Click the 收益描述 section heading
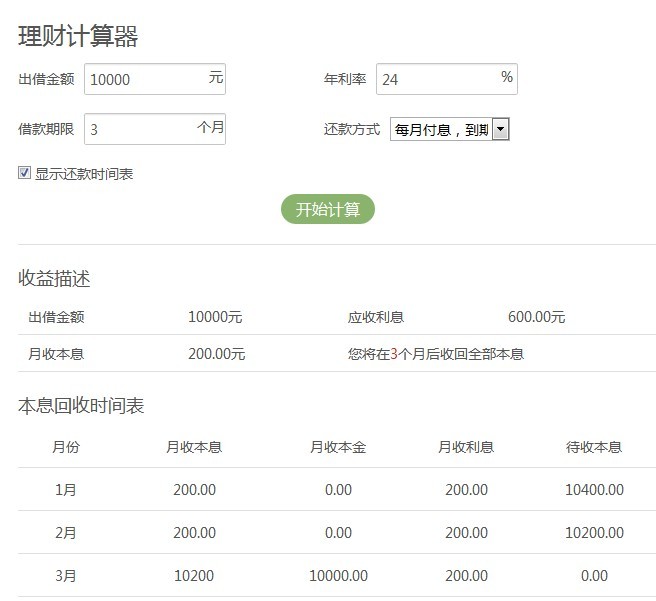Image resolution: width=656 pixels, height=601 pixels. coord(54,278)
